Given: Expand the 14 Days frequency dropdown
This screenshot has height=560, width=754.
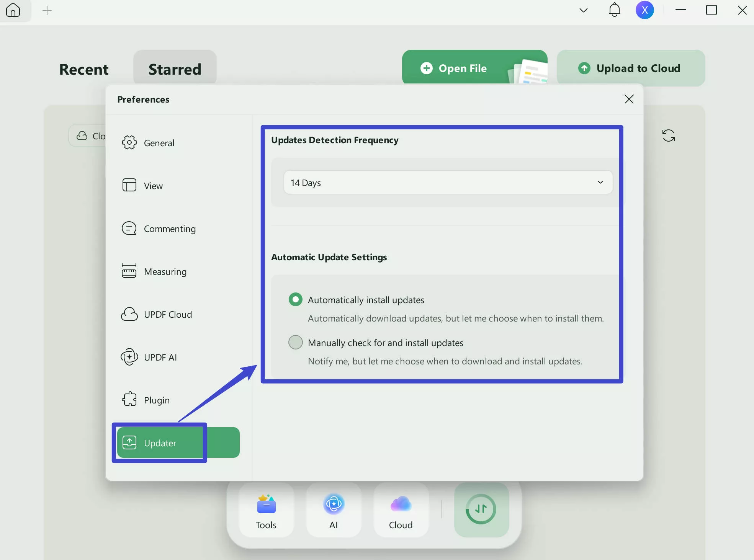Looking at the screenshot, I should pyautogui.click(x=448, y=183).
